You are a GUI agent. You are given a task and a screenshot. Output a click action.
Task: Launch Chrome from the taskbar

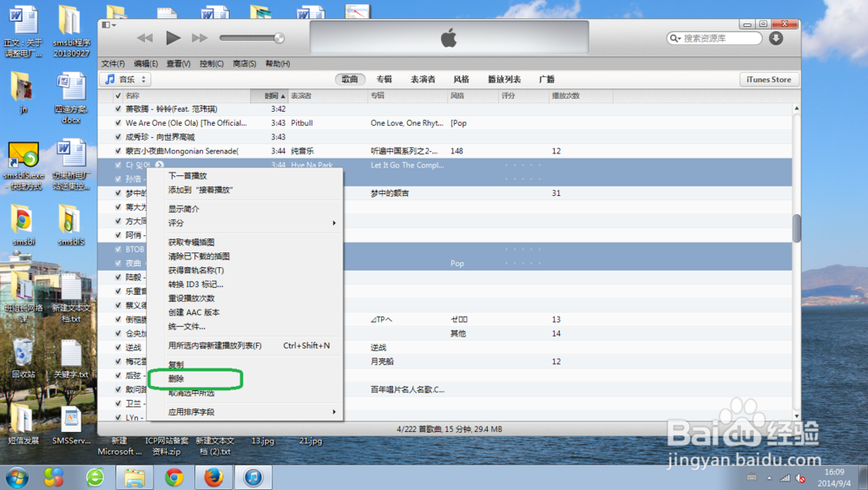click(x=174, y=477)
